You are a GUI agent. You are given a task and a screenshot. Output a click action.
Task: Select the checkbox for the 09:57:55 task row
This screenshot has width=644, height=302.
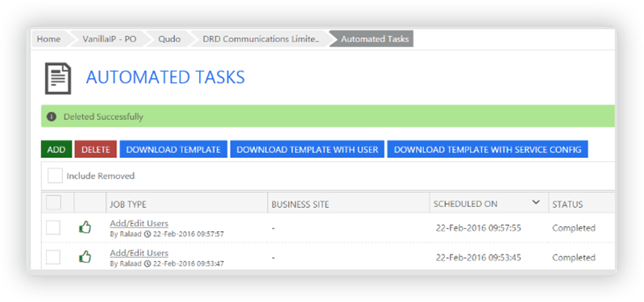click(53, 227)
